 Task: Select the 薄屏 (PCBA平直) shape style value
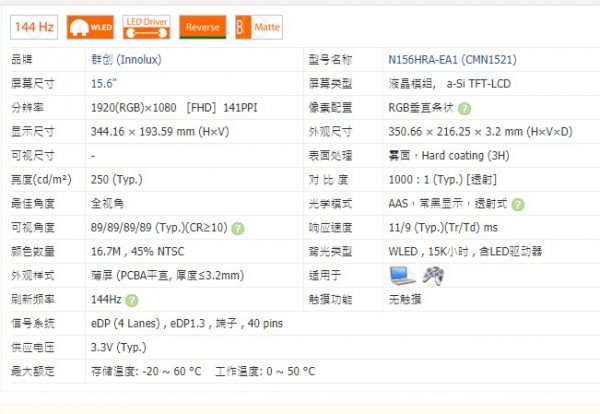[167, 275]
